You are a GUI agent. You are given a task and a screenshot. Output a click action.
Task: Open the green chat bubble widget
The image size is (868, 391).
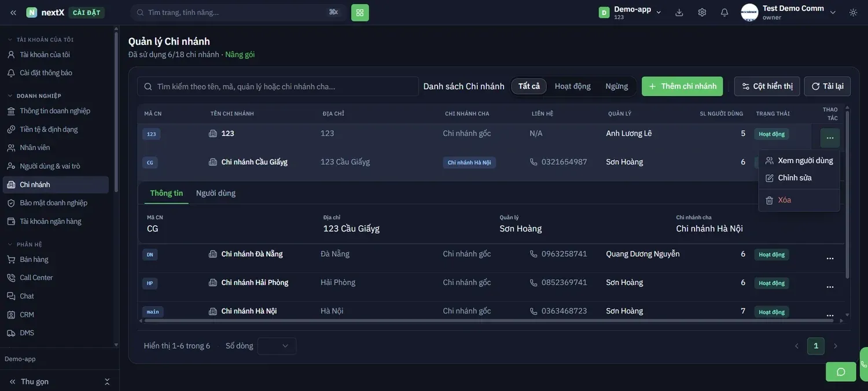(x=841, y=371)
